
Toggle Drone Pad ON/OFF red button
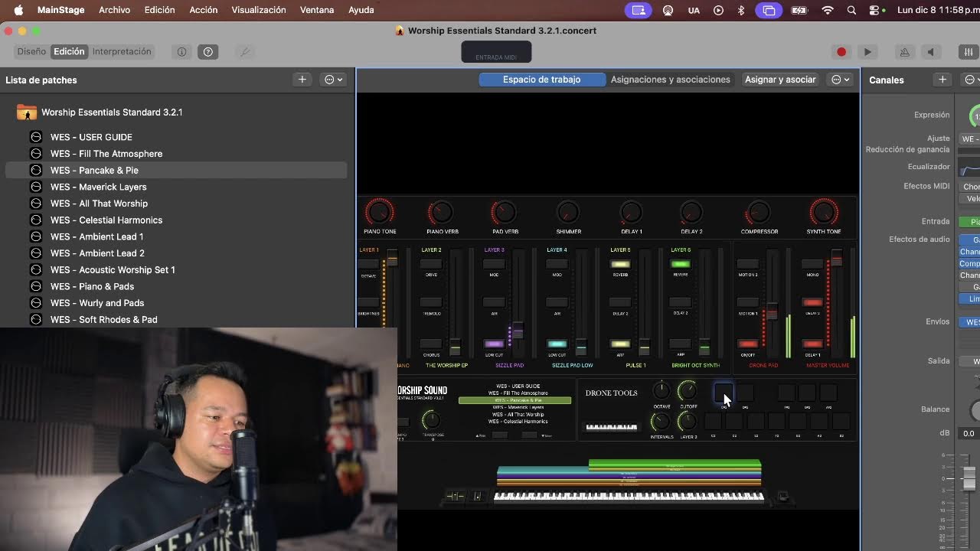[x=748, y=344]
